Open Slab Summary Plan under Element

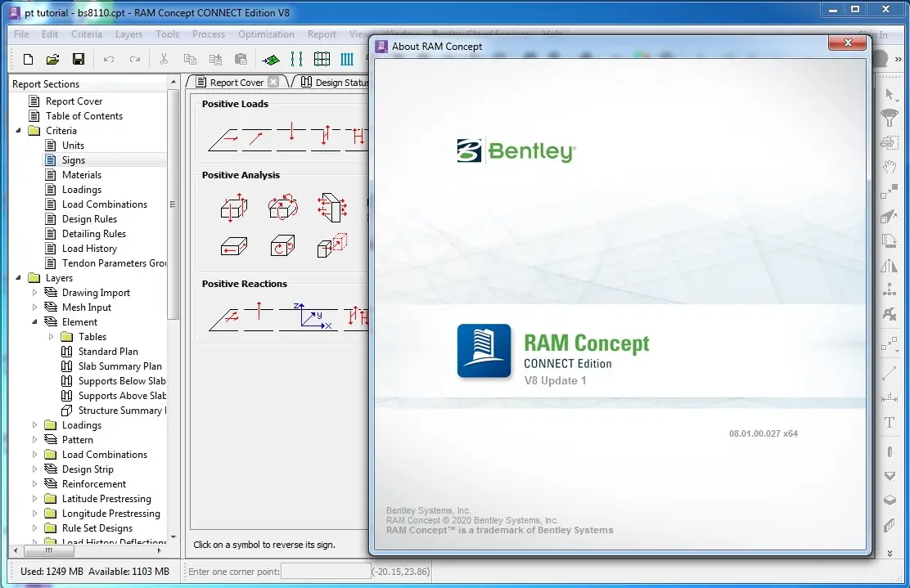point(120,366)
